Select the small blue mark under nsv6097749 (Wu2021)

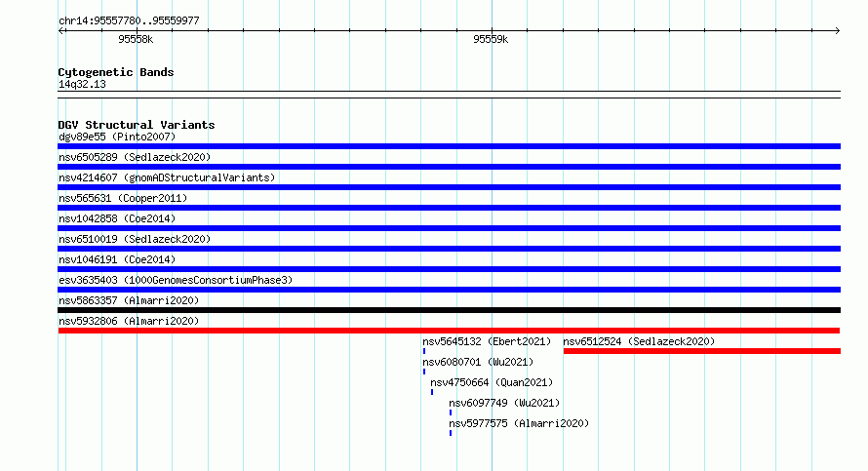point(451,412)
